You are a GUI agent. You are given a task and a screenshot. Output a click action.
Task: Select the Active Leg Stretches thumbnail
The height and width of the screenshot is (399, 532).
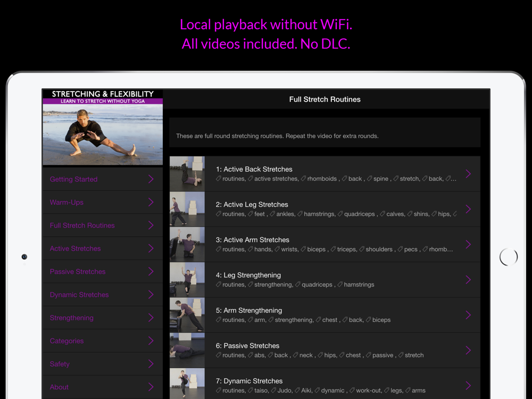[x=187, y=209]
